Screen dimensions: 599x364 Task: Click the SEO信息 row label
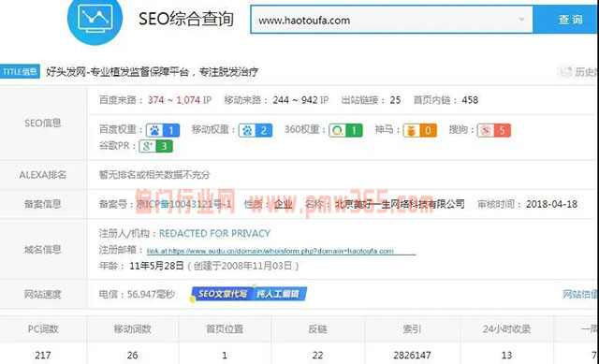click(x=43, y=123)
